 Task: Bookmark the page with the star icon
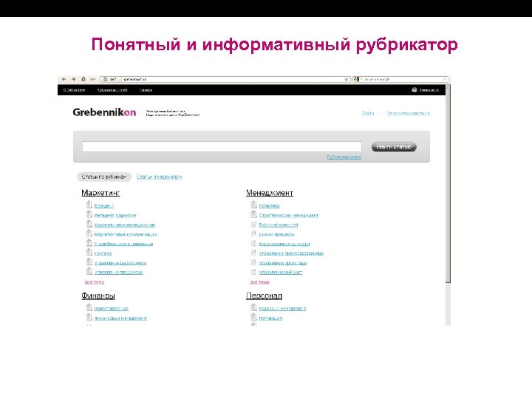[347, 79]
